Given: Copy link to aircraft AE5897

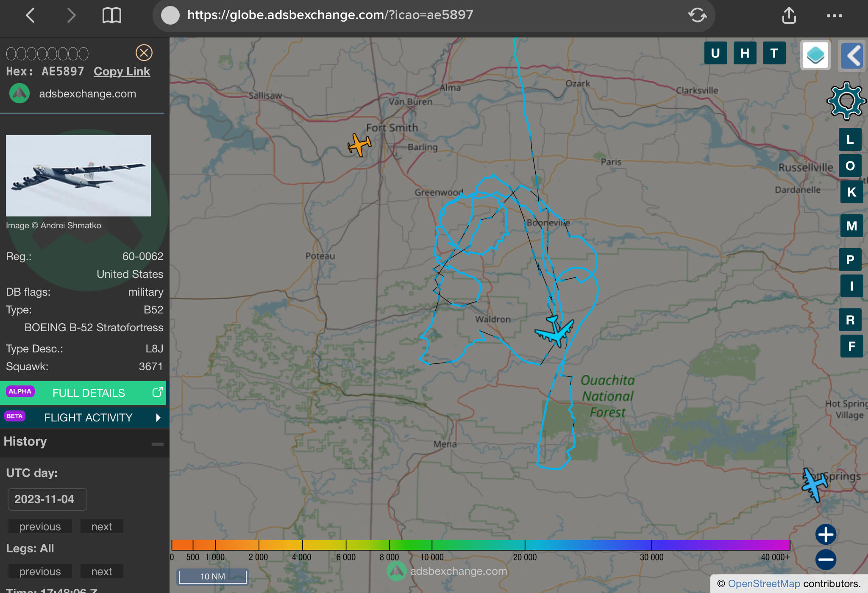Looking at the screenshot, I should [122, 71].
